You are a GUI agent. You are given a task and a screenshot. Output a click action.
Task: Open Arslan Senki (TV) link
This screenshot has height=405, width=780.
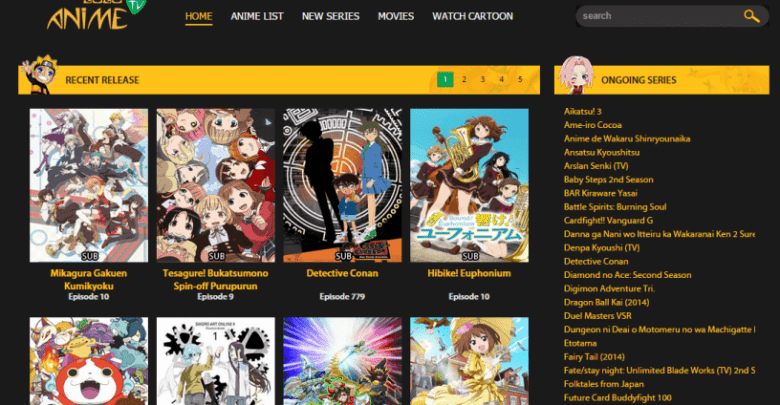596,166
